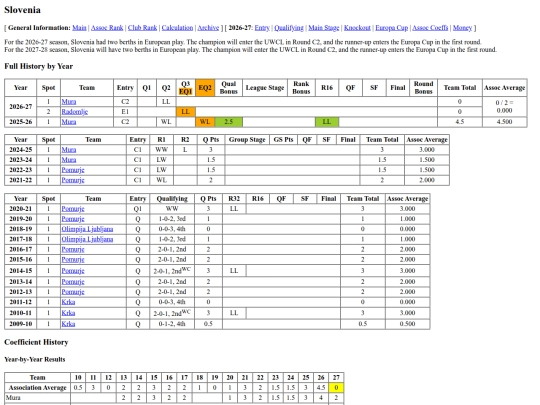540x405 pixels.
Task: Open Pomurje link in 2012-13 row
Action: 73,292
